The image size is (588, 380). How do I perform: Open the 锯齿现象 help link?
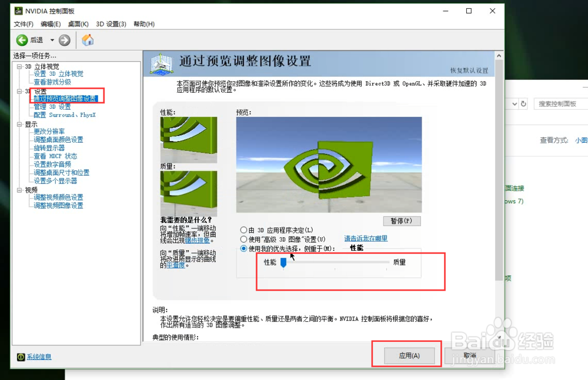197,241
